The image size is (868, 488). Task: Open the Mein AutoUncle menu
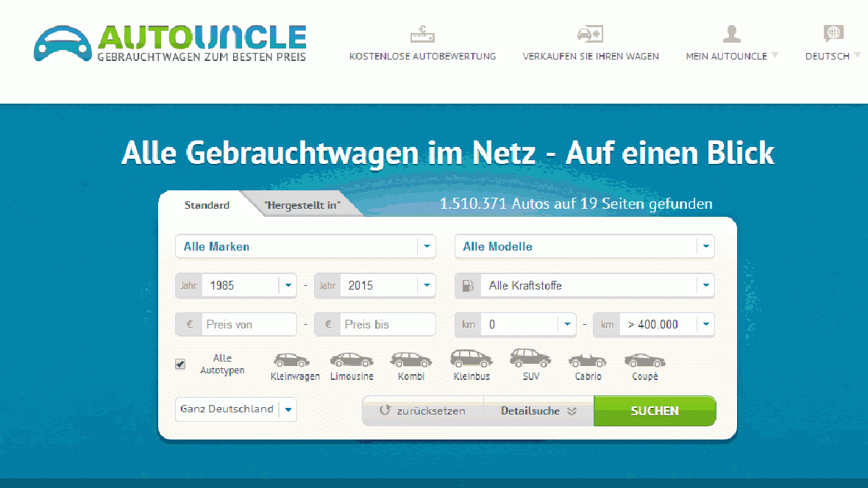click(x=732, y=57)
